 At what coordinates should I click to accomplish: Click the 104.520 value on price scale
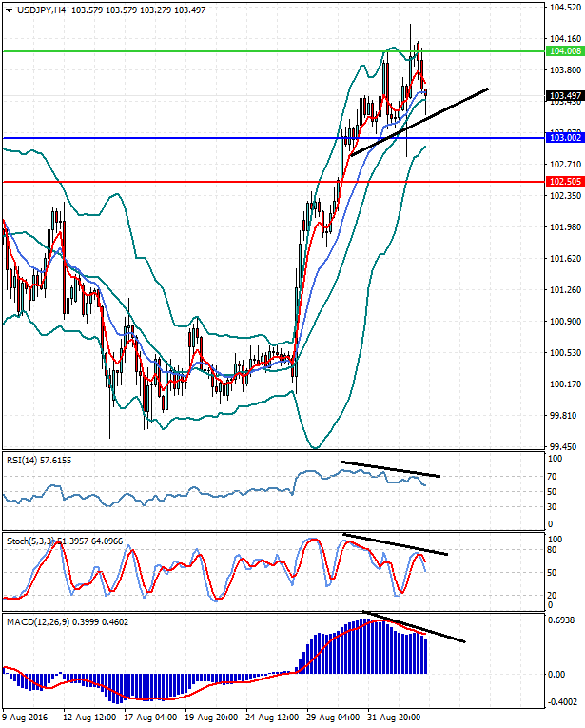point(564,9)
